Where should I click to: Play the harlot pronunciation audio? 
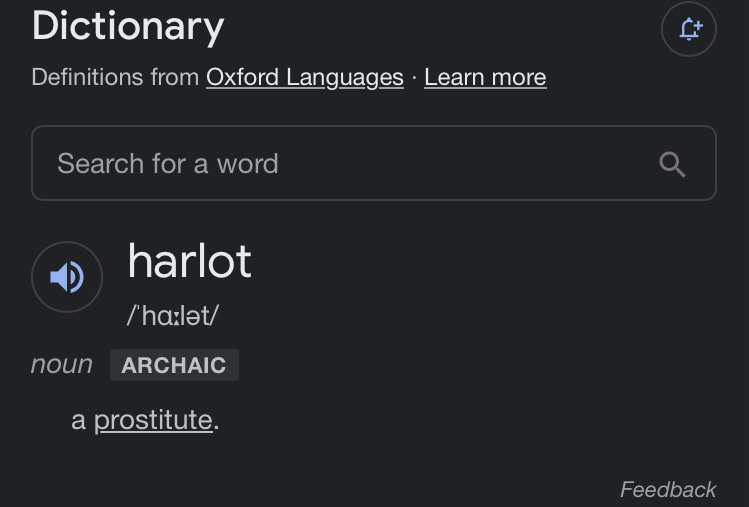pos(67,277)
